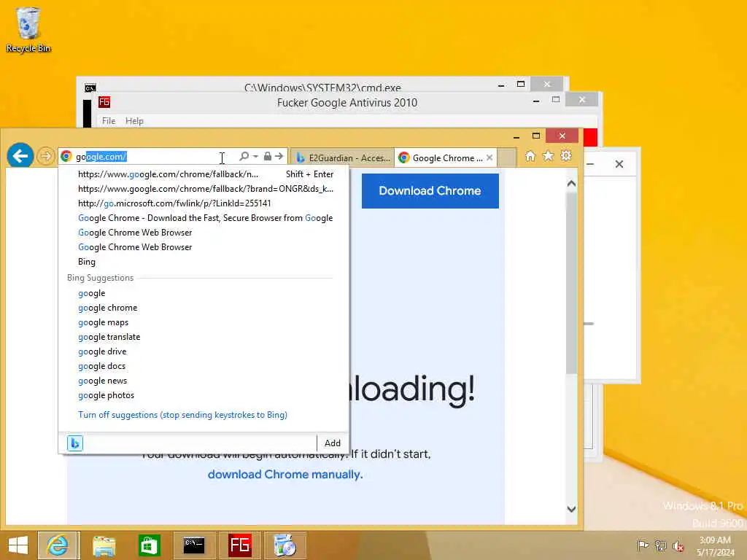
Task: Close the Google Chrome tab
Action: click(x=489, y=157)
